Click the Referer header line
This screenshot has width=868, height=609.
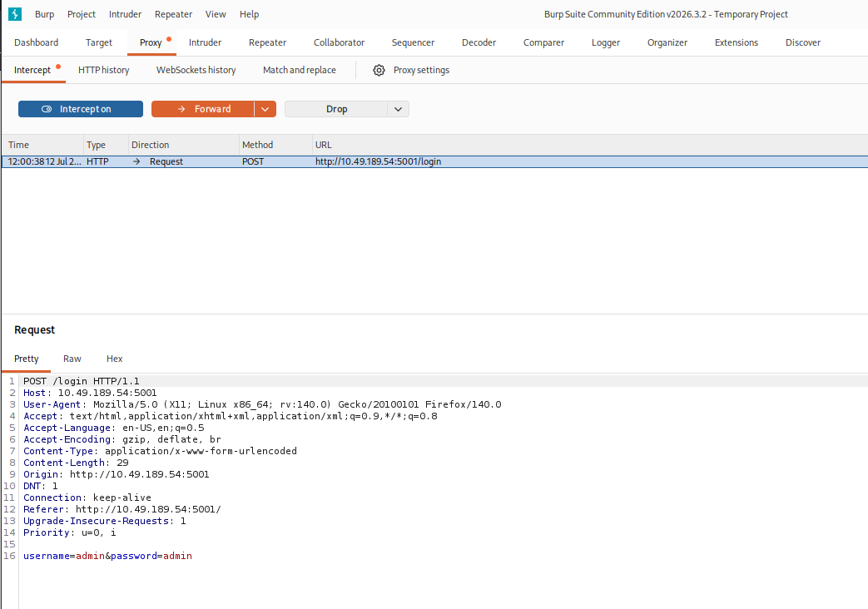tap(122, 509)
